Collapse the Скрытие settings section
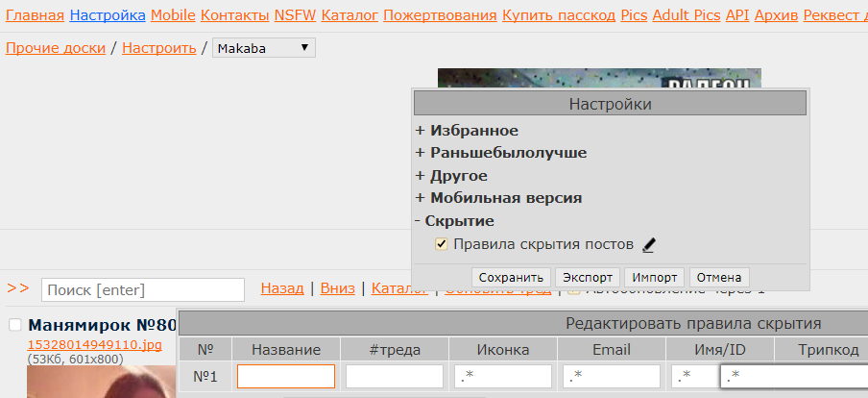Image resolution: width=868 pixels, height=398 pixels. [x=454, y=221]
